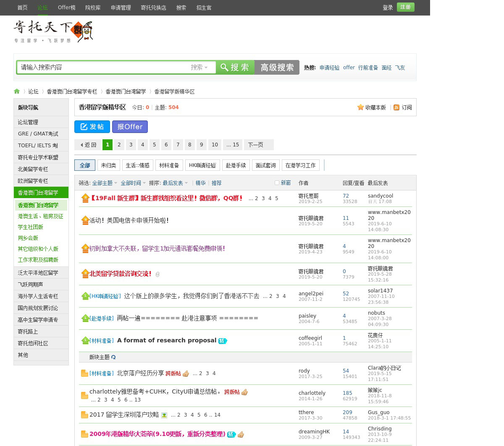Go to page 5 of thread list
This screenshot has width=504, height=446.
(155, 145)
